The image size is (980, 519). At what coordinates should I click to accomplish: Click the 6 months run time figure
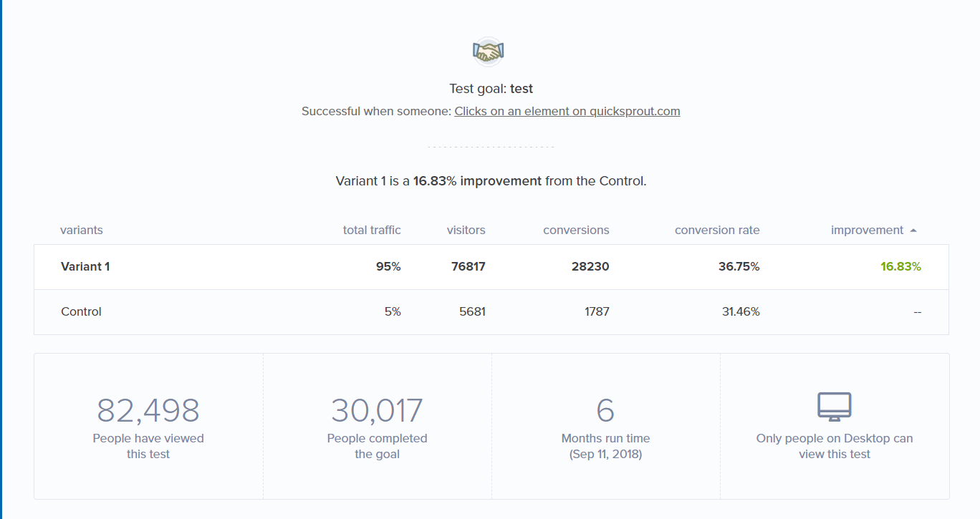[x=605, y=410]
